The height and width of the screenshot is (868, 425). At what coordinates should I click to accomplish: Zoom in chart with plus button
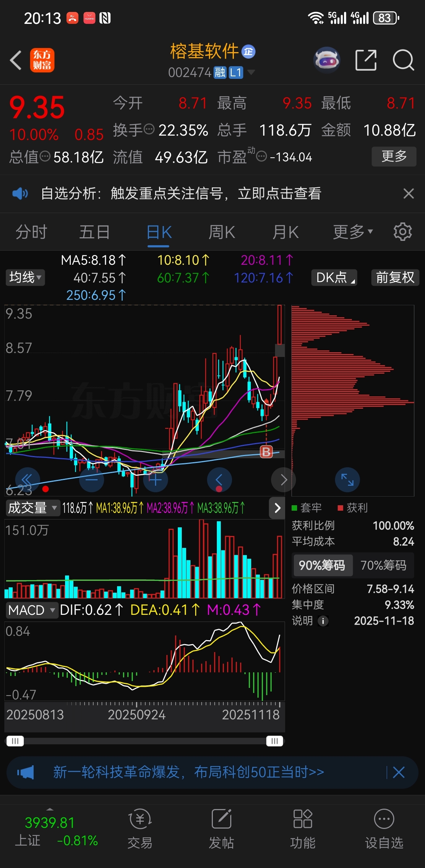pyautogui.click(x=155, y=480)
